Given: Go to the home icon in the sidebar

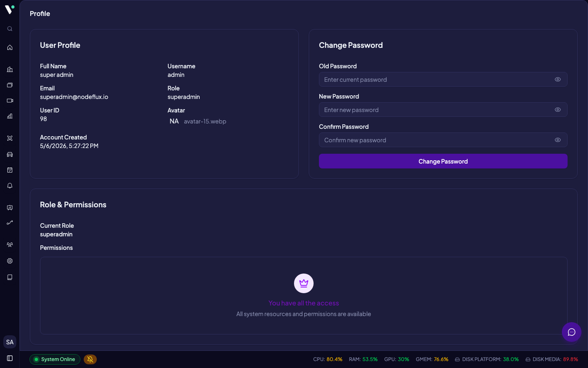Looking at the screenshot, I should (10, 47).
